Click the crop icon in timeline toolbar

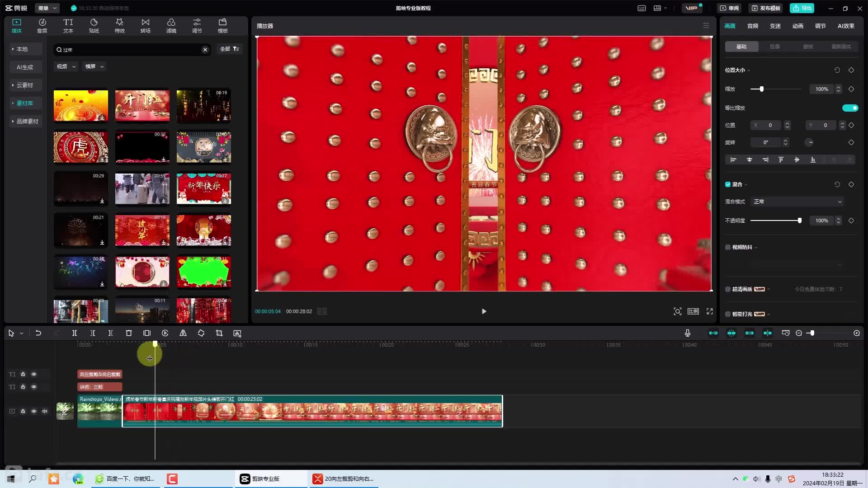click(x=219, y=333)
